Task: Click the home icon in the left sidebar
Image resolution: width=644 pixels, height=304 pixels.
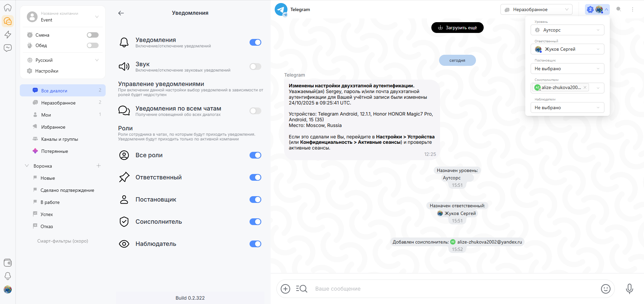Action: pos(8,7)
